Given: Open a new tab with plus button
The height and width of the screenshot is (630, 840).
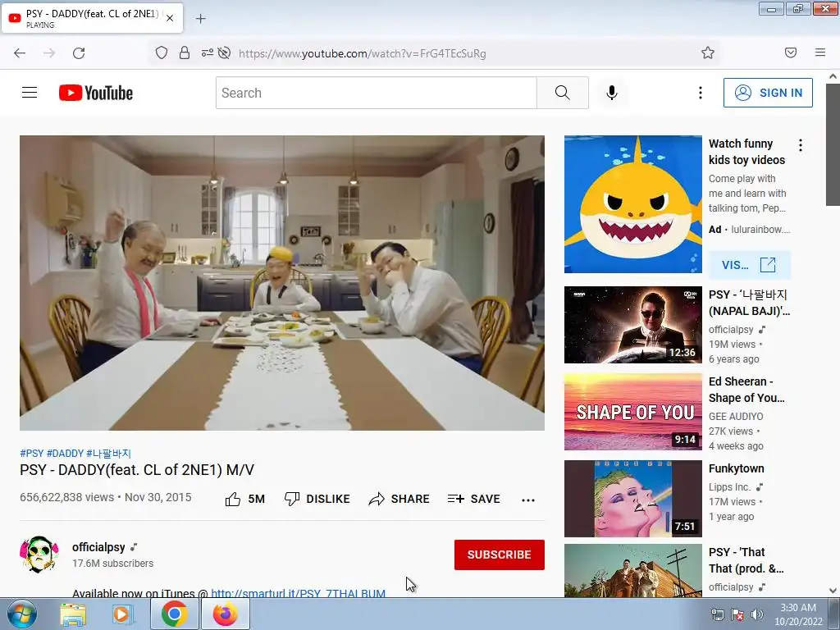Looking at the screenshot, I should (200, 19).
